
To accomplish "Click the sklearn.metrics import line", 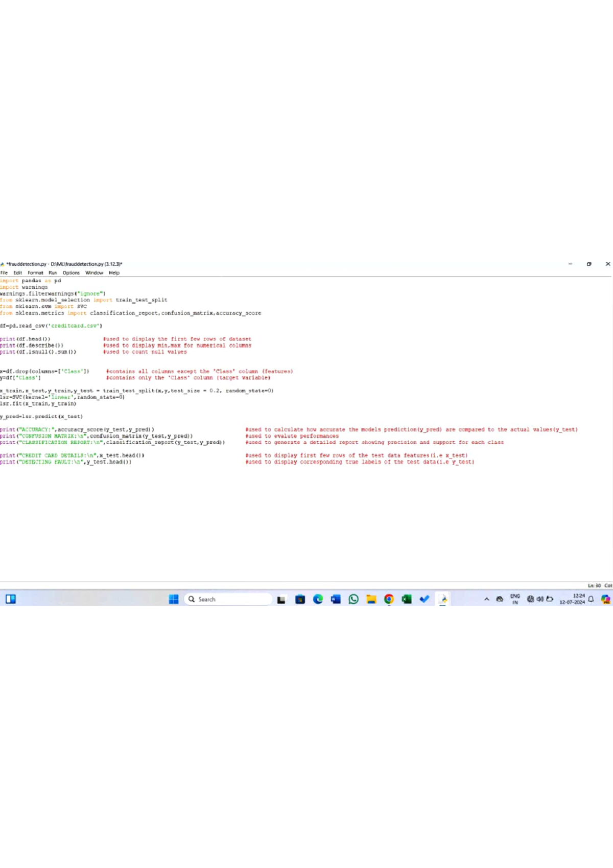I will (131, 313).
